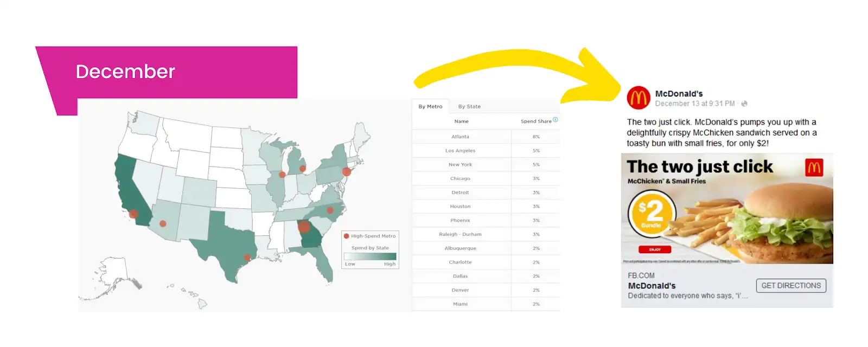Click the December 13 post timestamp
Screen dimensions: 868x347
click(694, 104)
